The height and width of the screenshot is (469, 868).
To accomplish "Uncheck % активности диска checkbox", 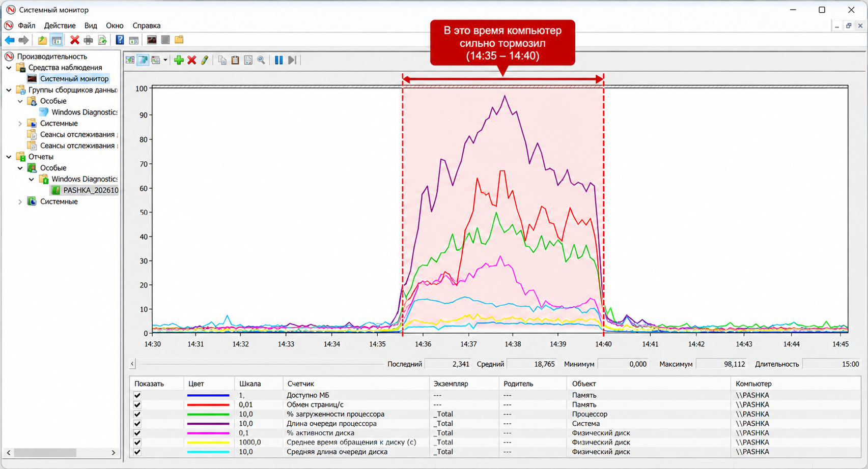I will [137, 433].
